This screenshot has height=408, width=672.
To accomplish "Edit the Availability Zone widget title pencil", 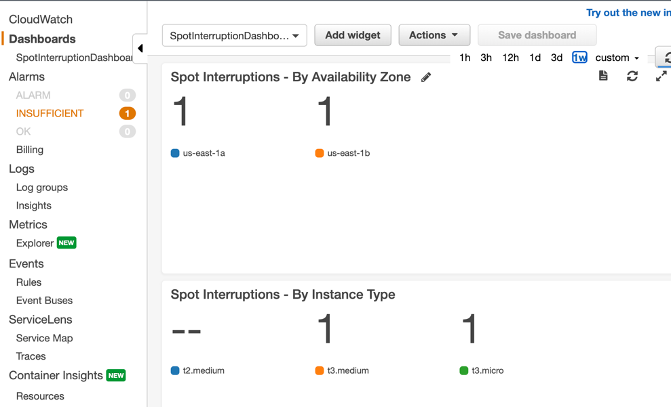I will coord(426,77).
